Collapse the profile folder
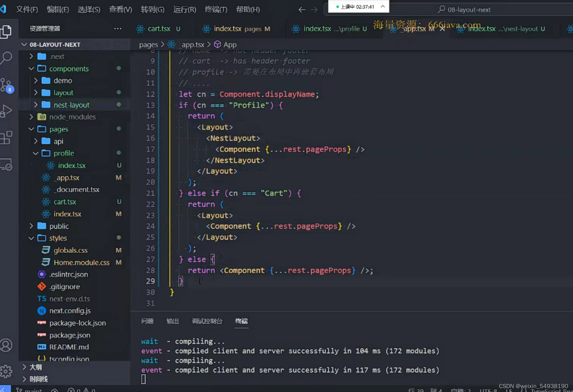 tap(35, 153)
